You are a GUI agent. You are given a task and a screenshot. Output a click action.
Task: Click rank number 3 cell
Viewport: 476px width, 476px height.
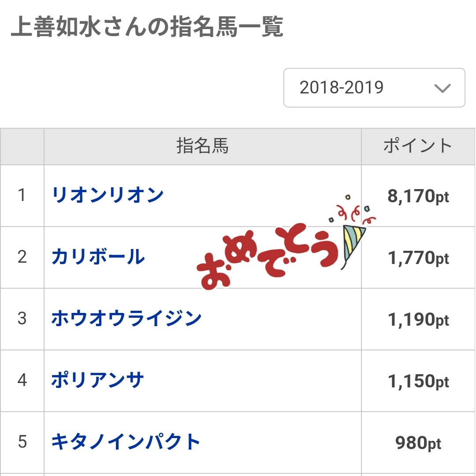22,319
